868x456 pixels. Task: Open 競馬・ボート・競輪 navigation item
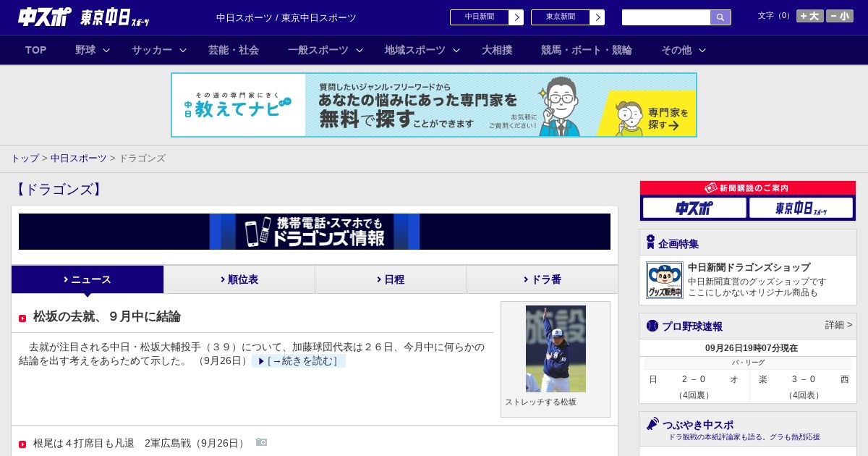tap(587, 50)
